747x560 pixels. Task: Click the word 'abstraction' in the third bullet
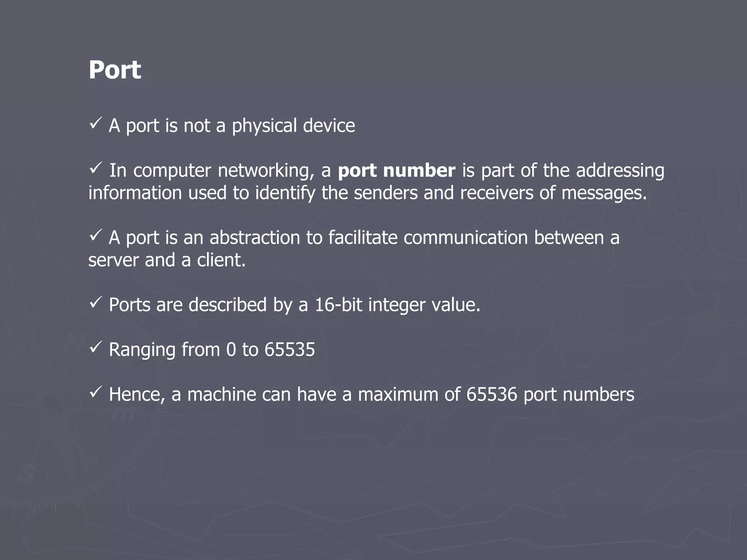coord(255,238)
